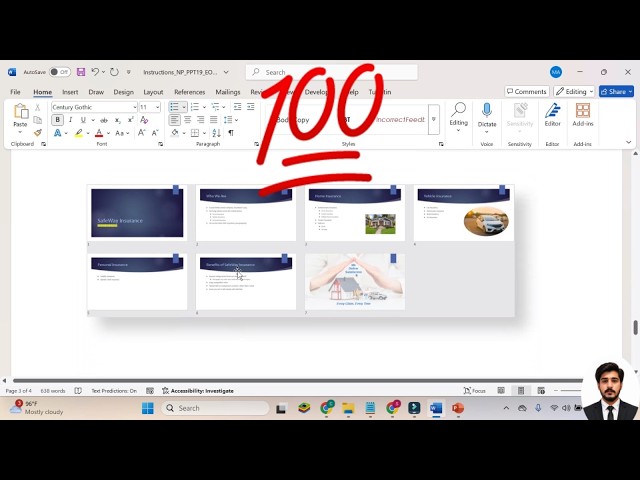The image size is (640, 480).
Task: Switch to Print Layout view
Action: 521,391
